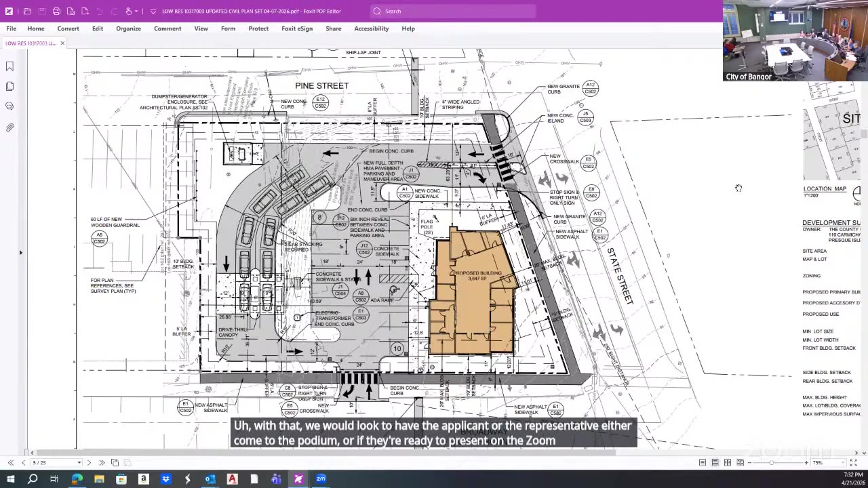This screenshot has width=868, height=488.
Task: Click the Foxit app logo icon
Action: point(9,11)
